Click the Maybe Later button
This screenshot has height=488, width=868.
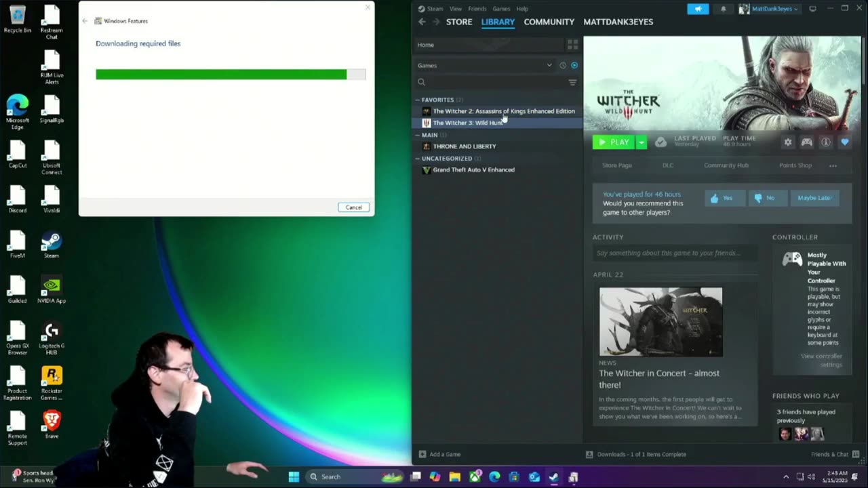pyautogui.click(x=814, y=198)
